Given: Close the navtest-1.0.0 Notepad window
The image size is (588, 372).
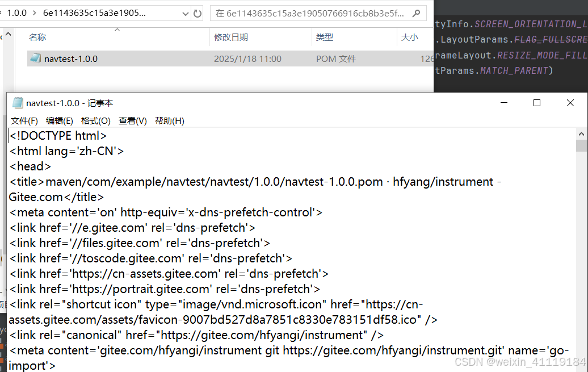Looking at the screenshot, I should coord(570,102).
